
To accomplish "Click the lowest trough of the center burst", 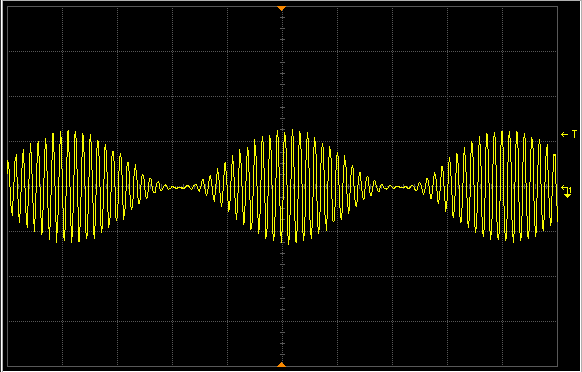I will (x=288, y=242).
